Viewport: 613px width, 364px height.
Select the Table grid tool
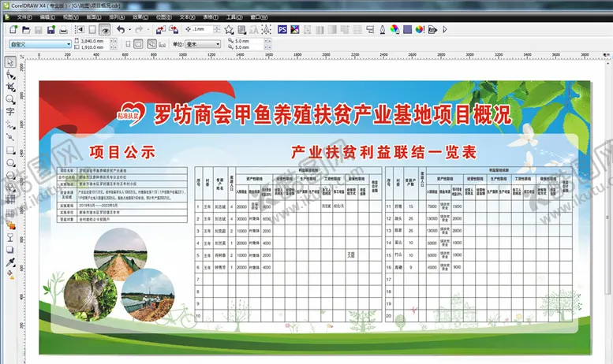[10, 213]
